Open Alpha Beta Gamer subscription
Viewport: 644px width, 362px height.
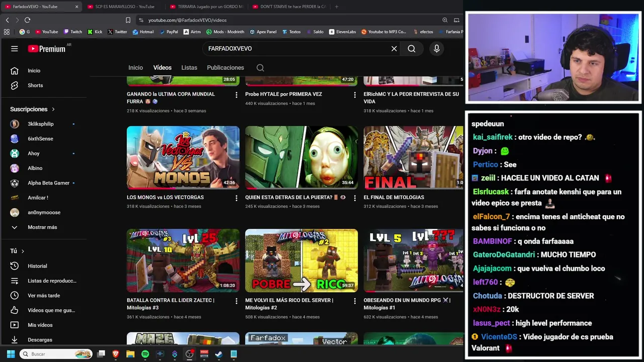(43, 183)
